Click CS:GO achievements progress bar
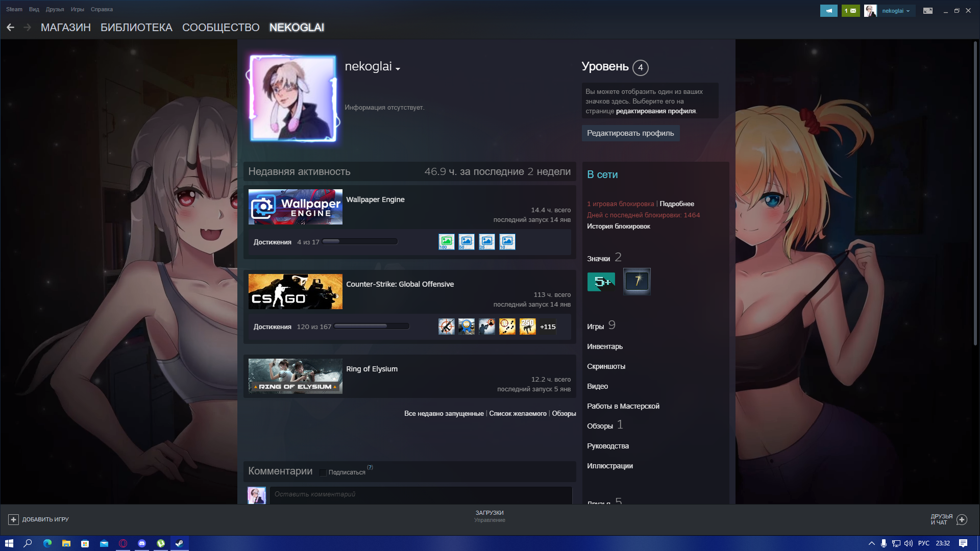This screenshot has width=980, height=551. [x=372, y=327]
